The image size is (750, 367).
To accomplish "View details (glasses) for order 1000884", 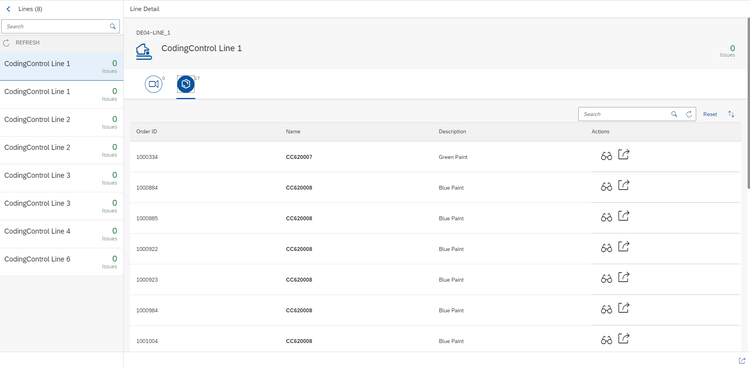I will tap(607, 187).
